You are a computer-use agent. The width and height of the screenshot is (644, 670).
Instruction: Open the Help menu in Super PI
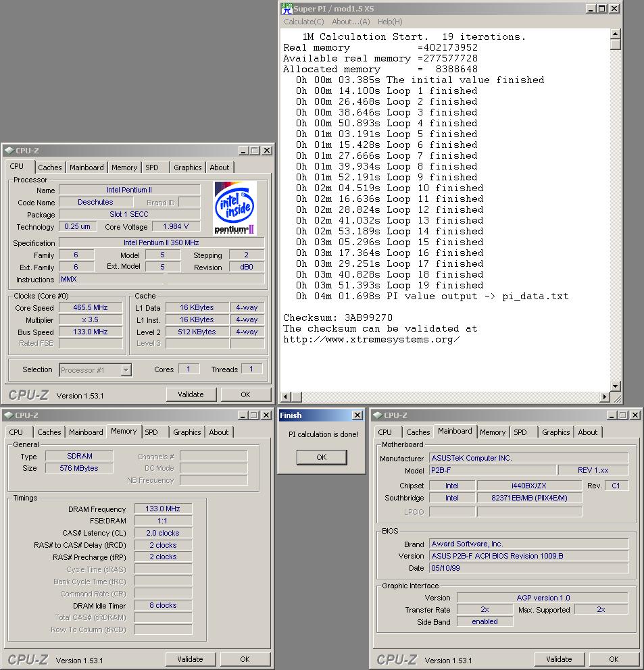click(389, 22)
